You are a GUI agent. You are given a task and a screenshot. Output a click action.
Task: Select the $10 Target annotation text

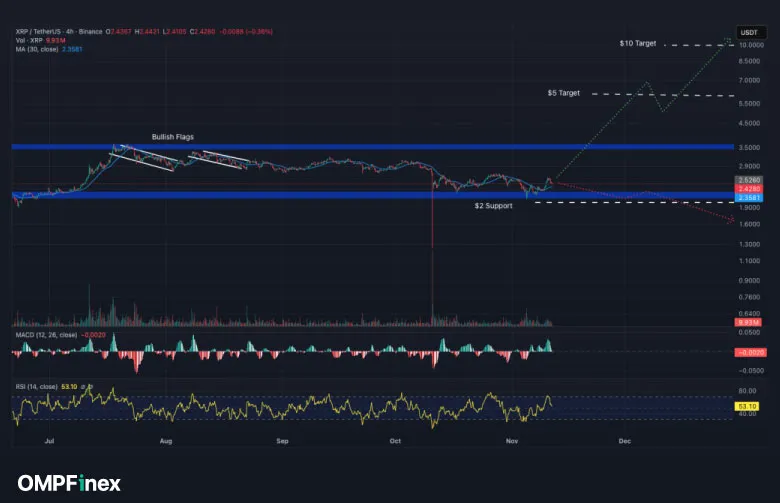(638, 45)
